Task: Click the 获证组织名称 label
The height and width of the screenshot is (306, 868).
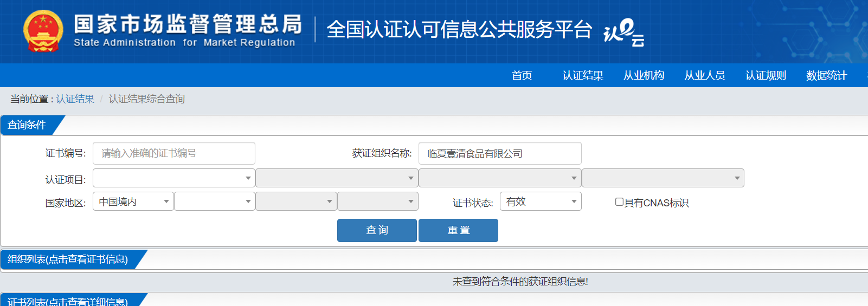Action: 382,153
